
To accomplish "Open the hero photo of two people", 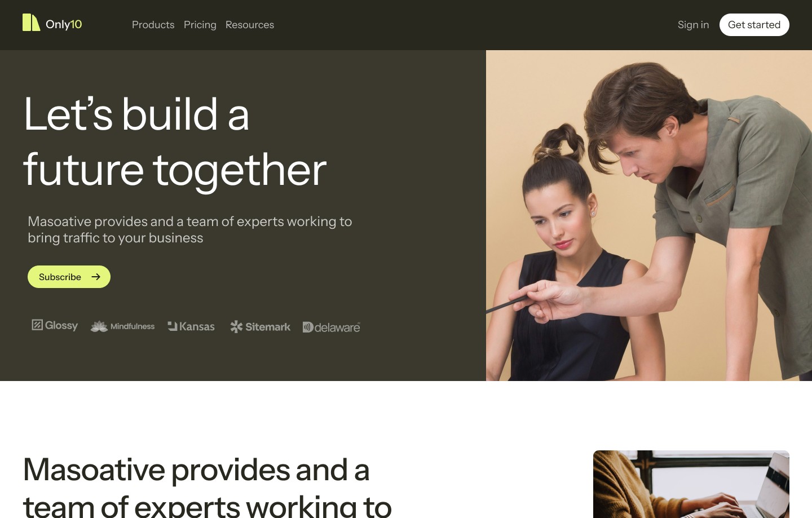I will coord(649,215).
